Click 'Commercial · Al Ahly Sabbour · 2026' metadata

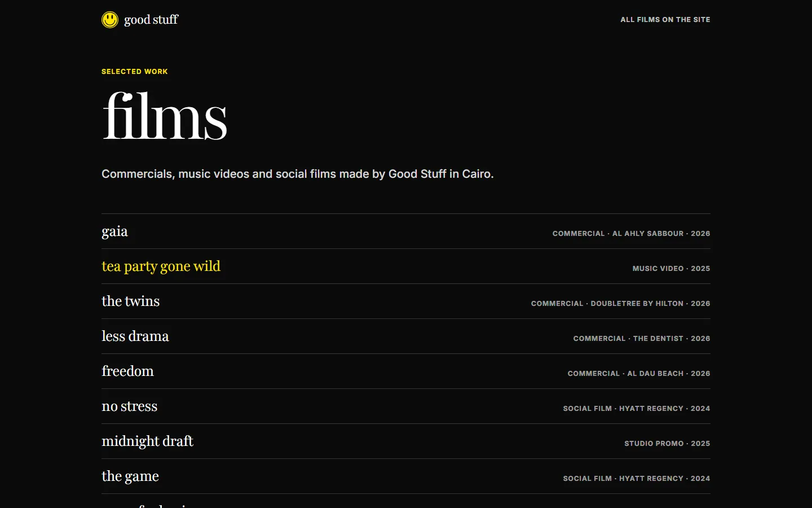pyautogui.click(x=631, y=234)
